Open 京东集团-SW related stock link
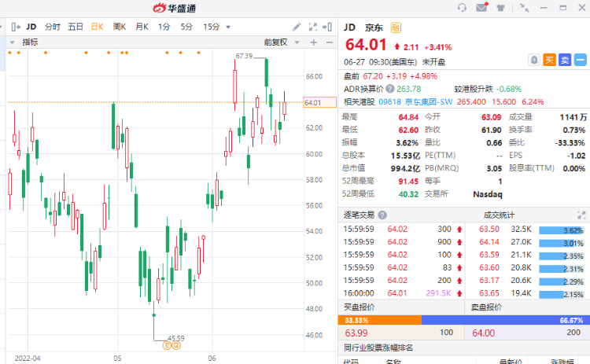The height and width of the screenshot is (364, 590). pyautogui.click(x=429, y=102)
